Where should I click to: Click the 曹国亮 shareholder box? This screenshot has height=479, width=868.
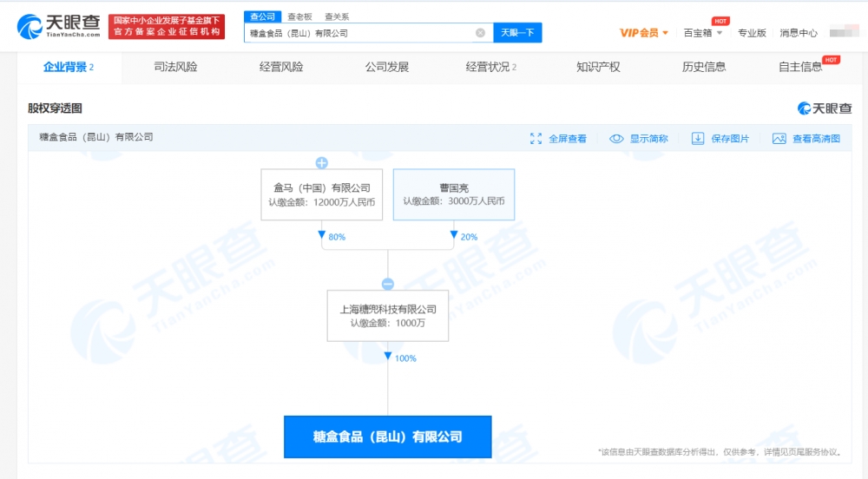[x=454, y=194]
